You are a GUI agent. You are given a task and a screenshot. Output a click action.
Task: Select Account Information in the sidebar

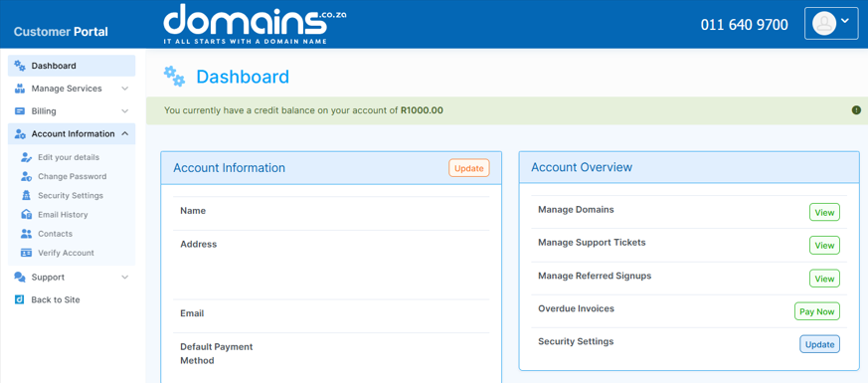click(x=72, y=134)
